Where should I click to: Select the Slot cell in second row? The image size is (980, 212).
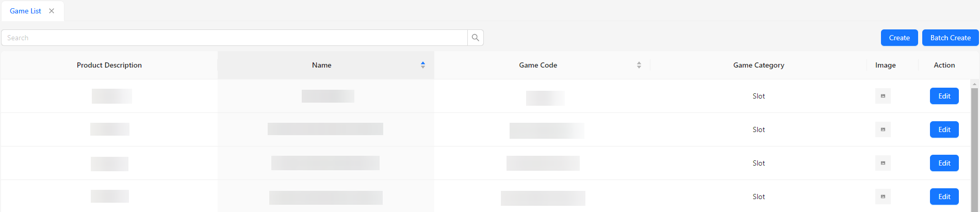tap(759, 129)
